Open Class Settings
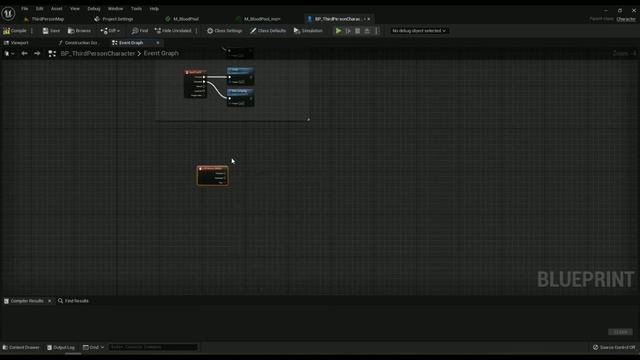Screen dimensions: 640x360 click(x=224, y=31)
